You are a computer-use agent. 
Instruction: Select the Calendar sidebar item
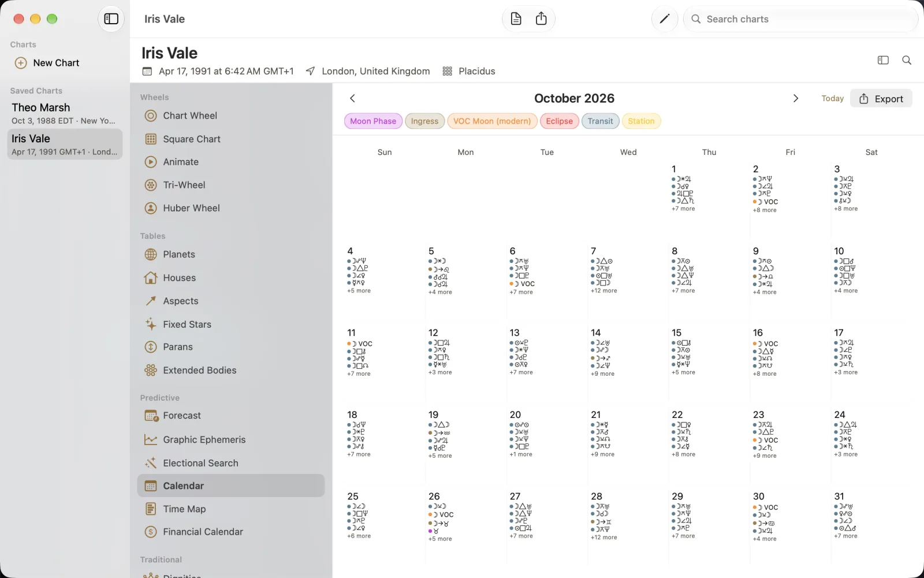(x=231, y=486)
